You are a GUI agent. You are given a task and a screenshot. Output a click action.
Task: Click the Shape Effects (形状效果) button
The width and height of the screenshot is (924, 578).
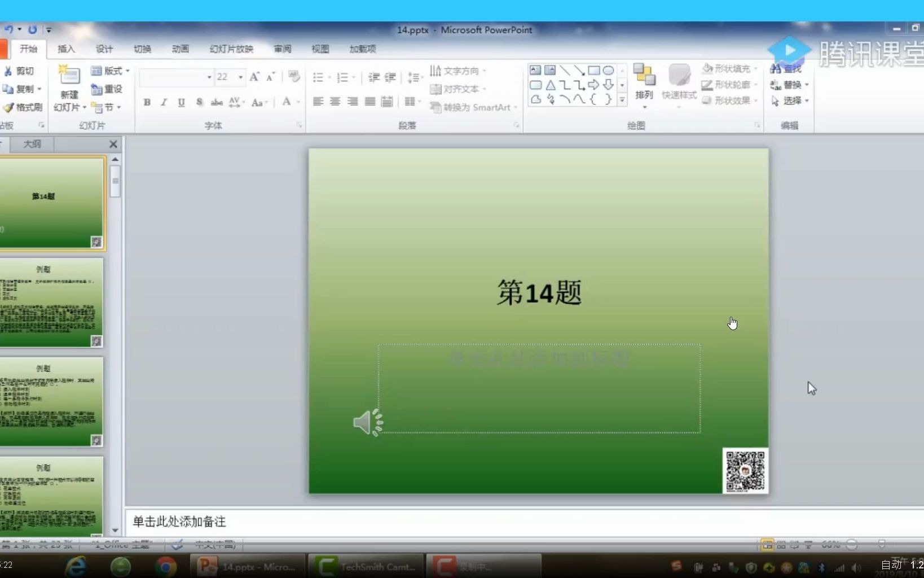click(x=729, y=100)
